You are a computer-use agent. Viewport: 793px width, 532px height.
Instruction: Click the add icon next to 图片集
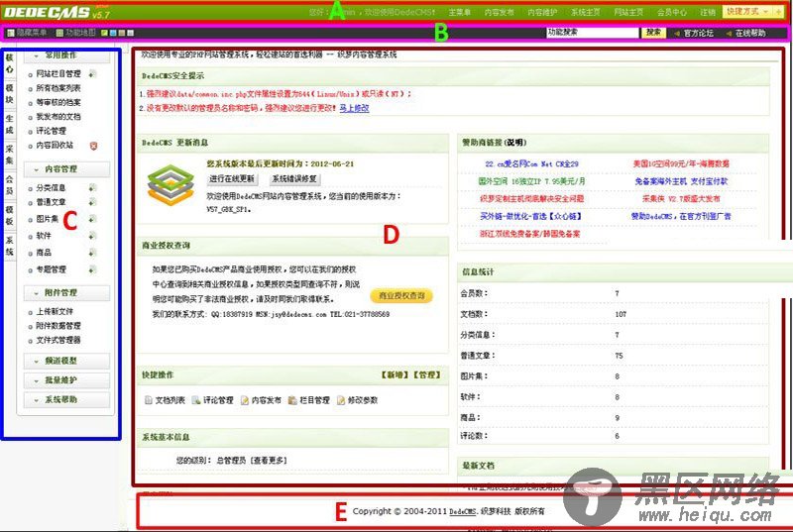click(92, 219)
